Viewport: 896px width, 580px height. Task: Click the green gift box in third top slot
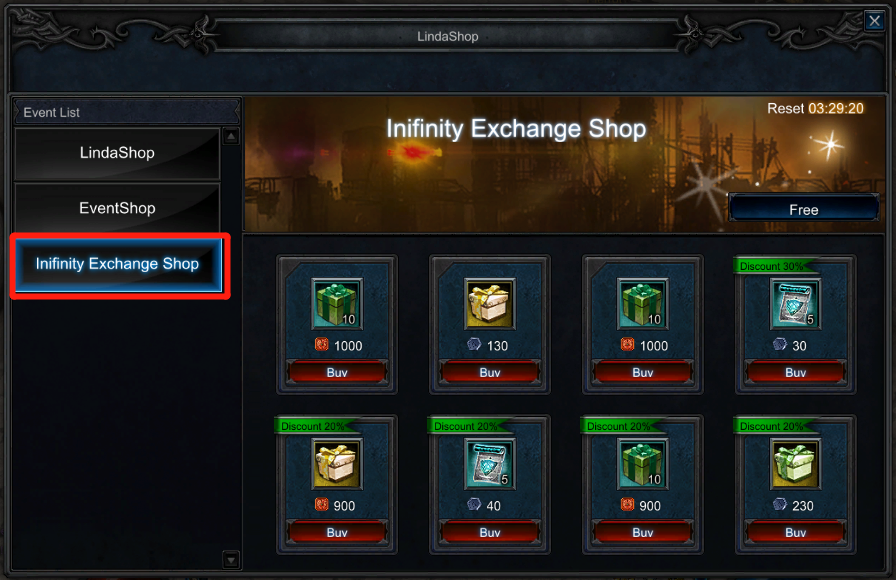pyautogui.click(x=642, y=303)
